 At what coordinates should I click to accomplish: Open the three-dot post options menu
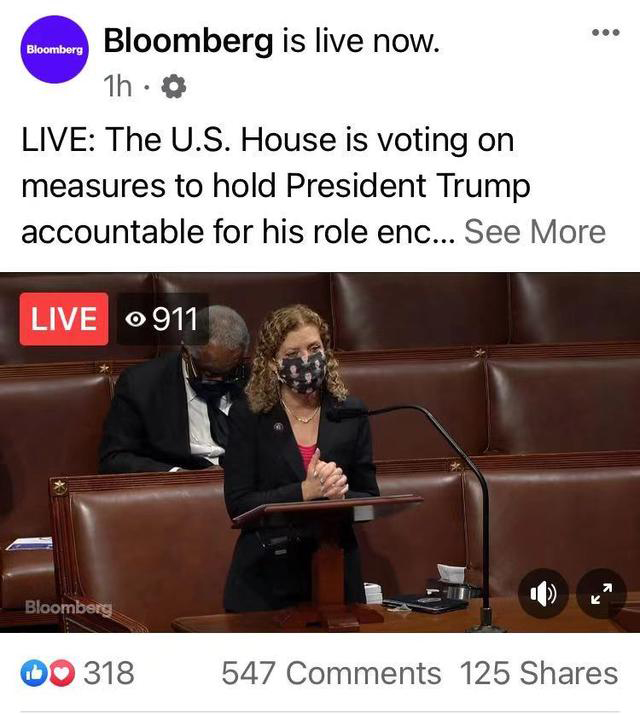tap(605, 32)
